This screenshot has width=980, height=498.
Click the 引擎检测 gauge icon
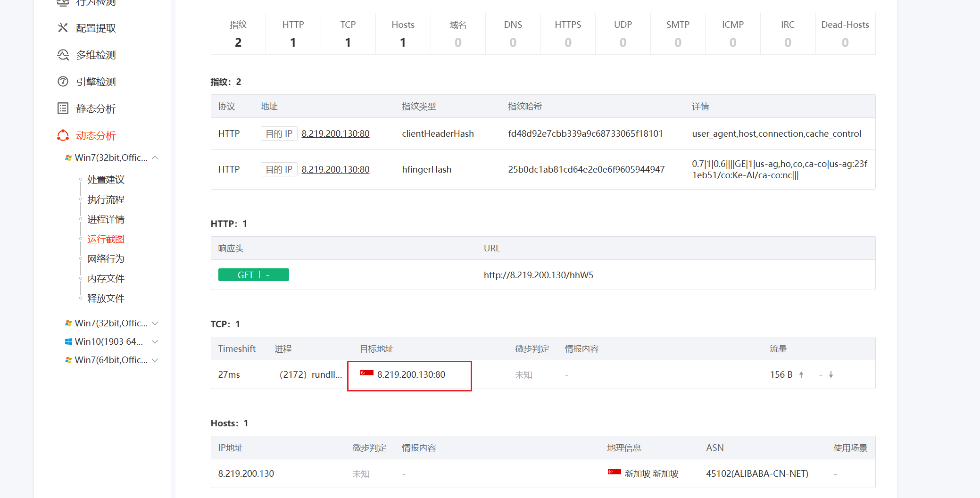click(x=63, y=82)
